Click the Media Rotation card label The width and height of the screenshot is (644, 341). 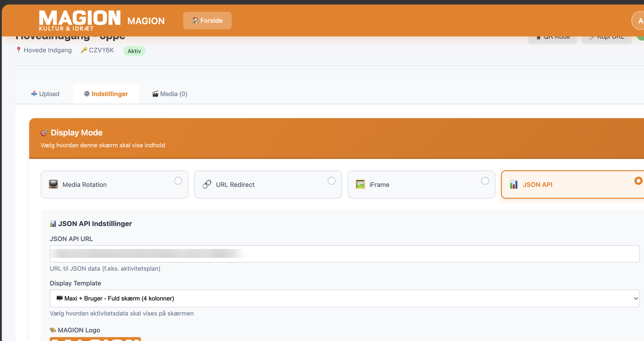click(85, 185)
